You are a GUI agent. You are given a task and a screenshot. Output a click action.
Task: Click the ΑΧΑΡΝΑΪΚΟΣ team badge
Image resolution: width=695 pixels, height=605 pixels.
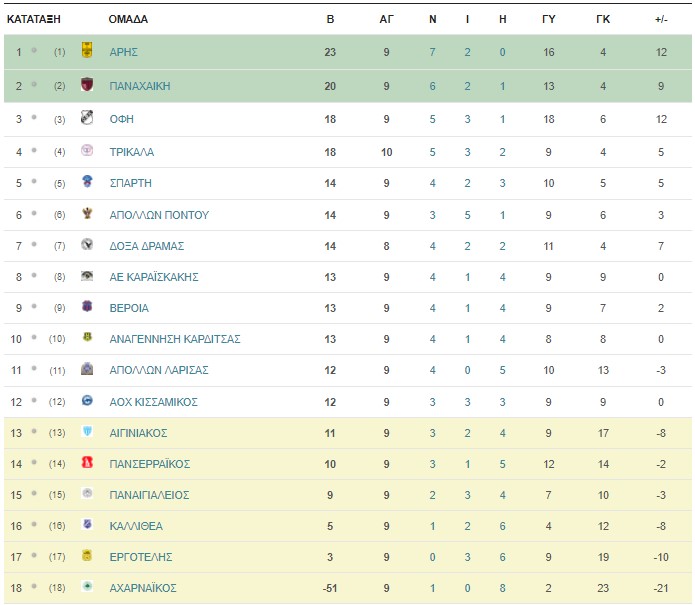coord(87,586)
